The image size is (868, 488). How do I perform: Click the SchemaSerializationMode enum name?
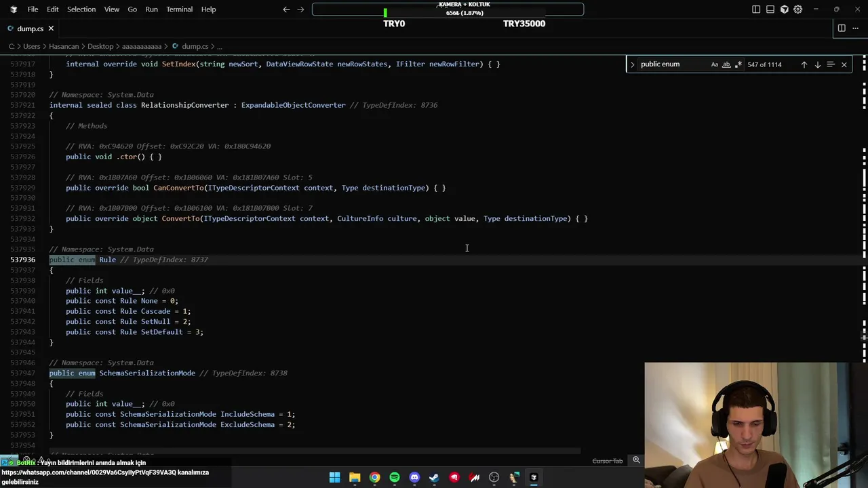pyautogui.click(x=147, y=373)
